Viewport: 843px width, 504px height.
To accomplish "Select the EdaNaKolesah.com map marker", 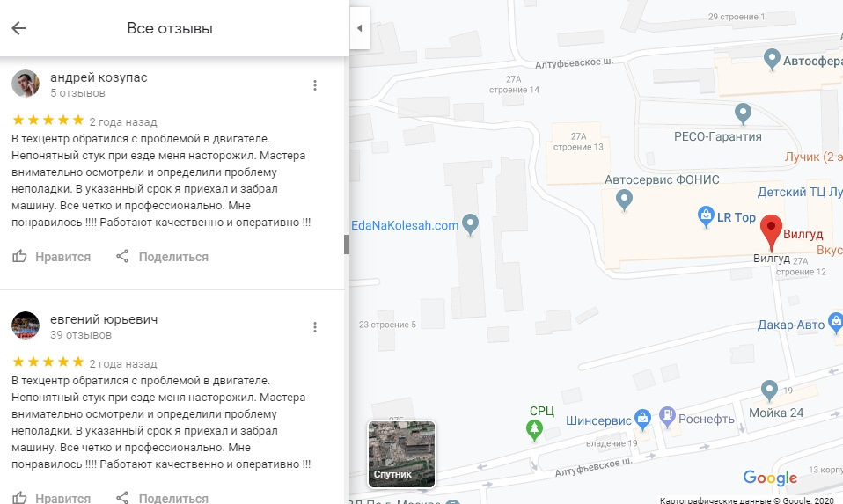I will (x=471, y=224).
